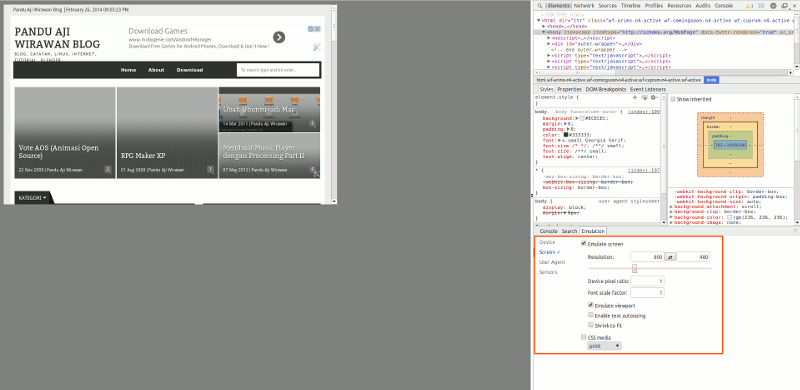Switch to the Properties sidebar tab

(569, 89)
